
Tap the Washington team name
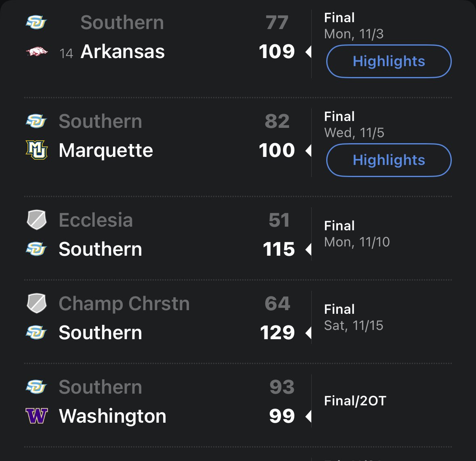point(113,416)
